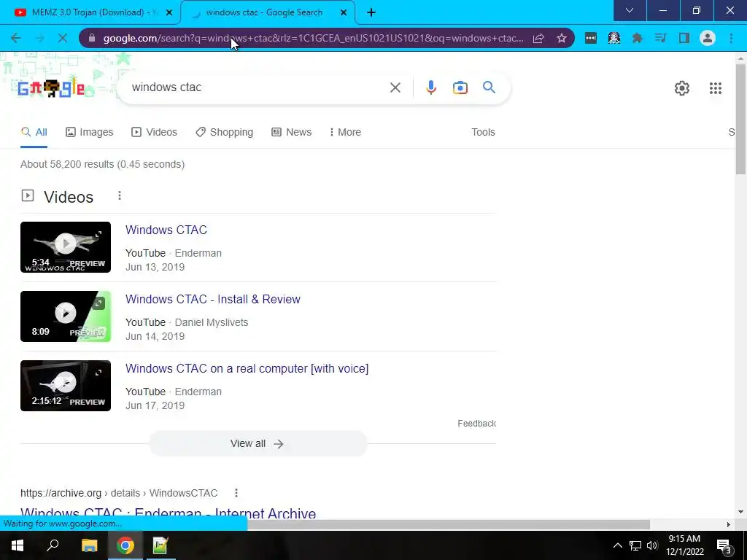
Task: Open the search Tools
Action: pos(483,132)
